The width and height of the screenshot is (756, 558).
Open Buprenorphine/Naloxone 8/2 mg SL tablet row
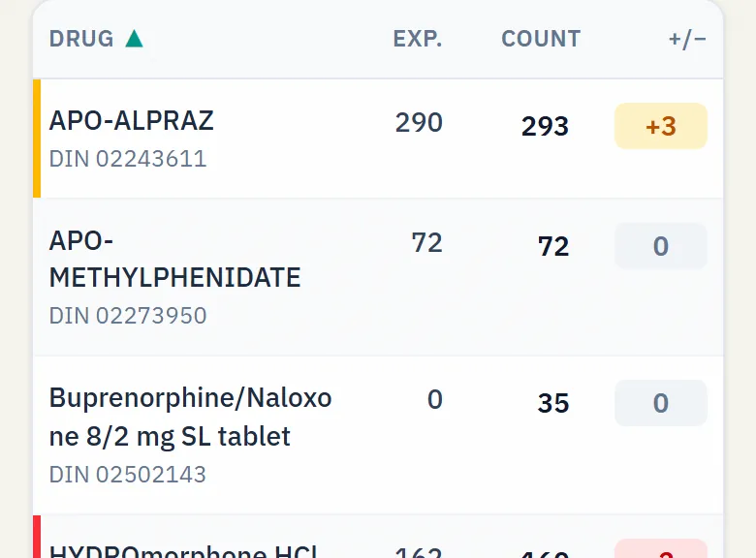pyautogui.click(x=378, y=435)
